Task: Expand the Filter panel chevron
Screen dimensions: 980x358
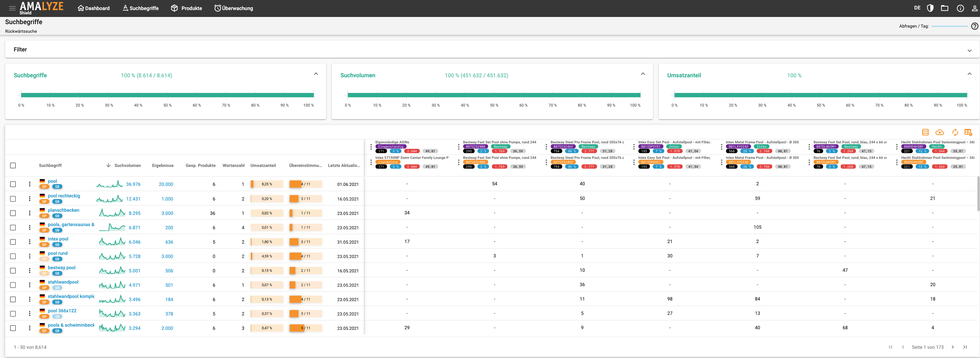Action: (969, 50)
